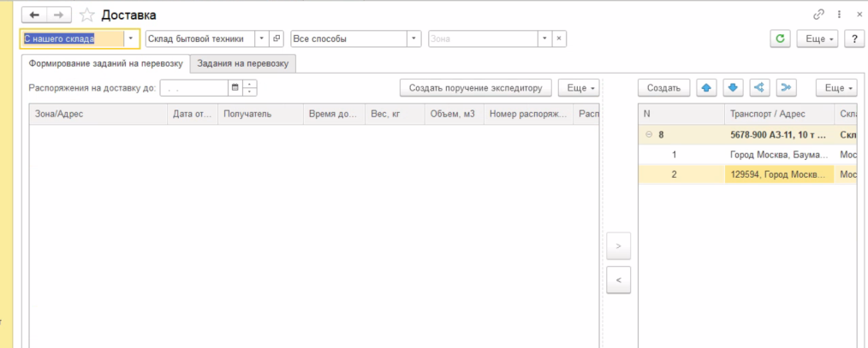Expand the 'С нашего склада' dropdown
Image resolution: width=868 pixels, height=348 pixels.
pyautogui.click(x=131, y=38)
